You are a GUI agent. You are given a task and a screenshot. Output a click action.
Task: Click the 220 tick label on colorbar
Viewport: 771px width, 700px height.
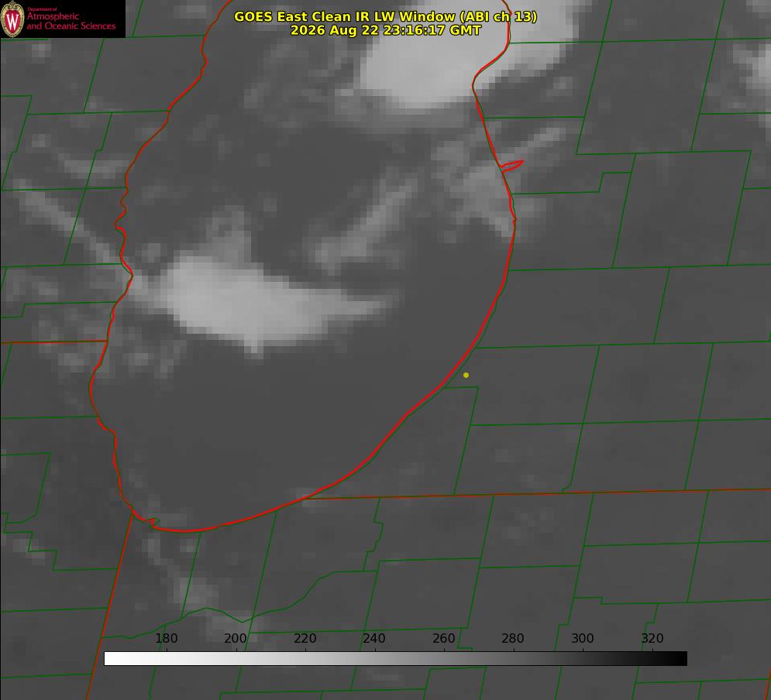[305, 638]
